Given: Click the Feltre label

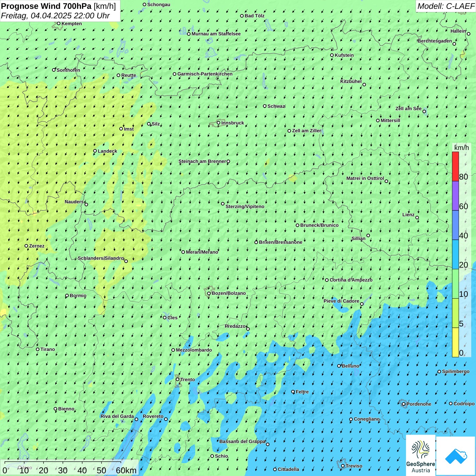Looking at the screenshot, I should [302, 392].
